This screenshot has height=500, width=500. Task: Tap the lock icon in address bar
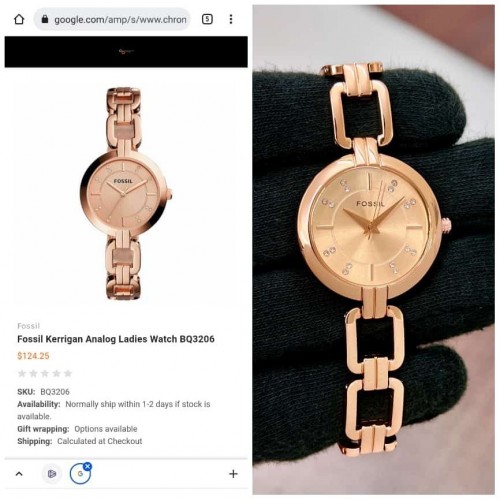pyautogui.click(x=45, y=19)
